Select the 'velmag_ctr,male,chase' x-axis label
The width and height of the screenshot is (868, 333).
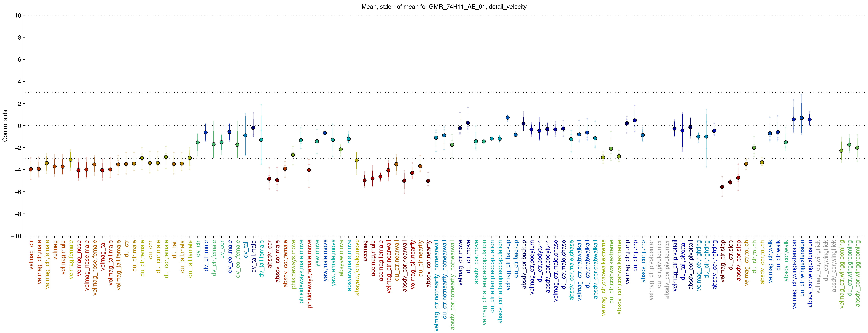(556, 270)
